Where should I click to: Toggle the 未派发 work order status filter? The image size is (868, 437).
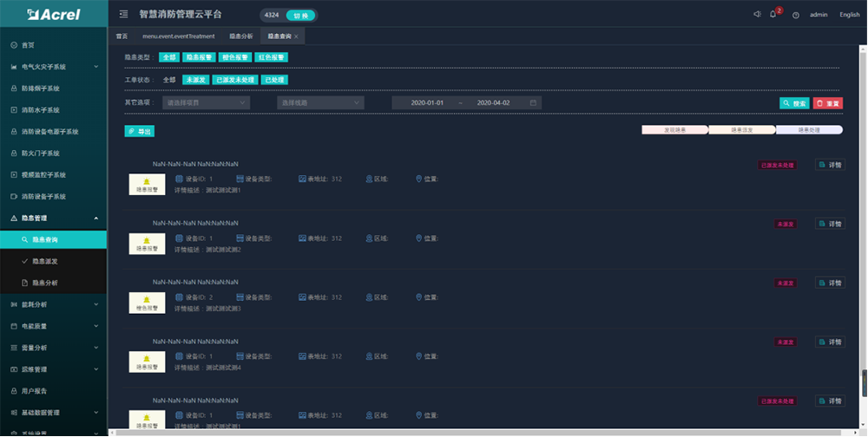(195, 80)
